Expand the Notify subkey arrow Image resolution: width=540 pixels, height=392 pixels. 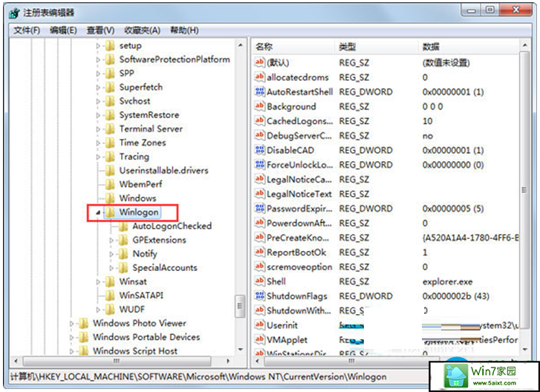pyautogui.click(x=111, y=254)
